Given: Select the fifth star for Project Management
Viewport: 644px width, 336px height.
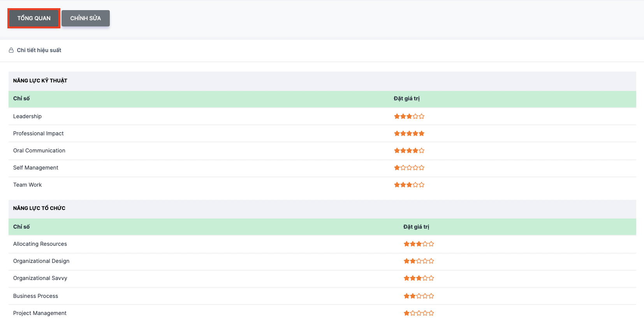Looking at the screenshot, I should pos(431,313).
